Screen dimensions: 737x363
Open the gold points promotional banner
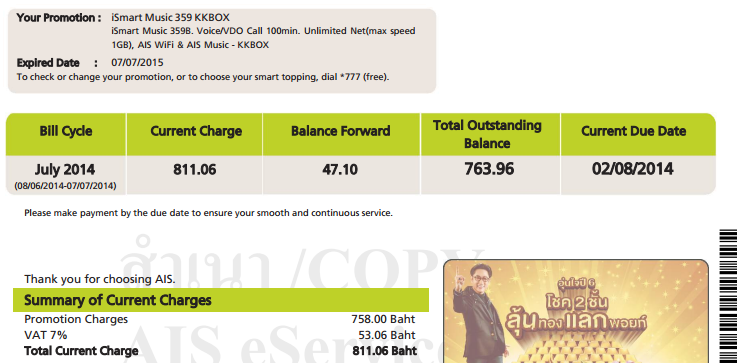[x=576, y=311]
